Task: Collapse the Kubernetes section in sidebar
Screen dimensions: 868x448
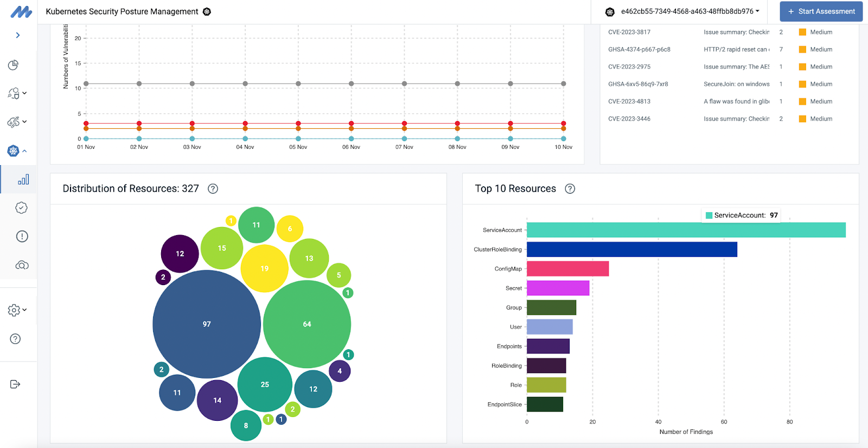Action: click(17, 151)
